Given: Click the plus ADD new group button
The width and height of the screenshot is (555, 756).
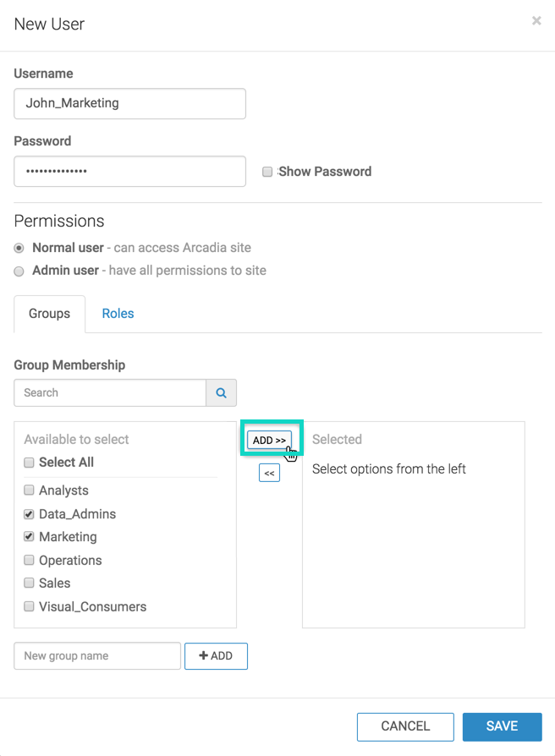Looking at the screenshot, I should pos(216,656).
